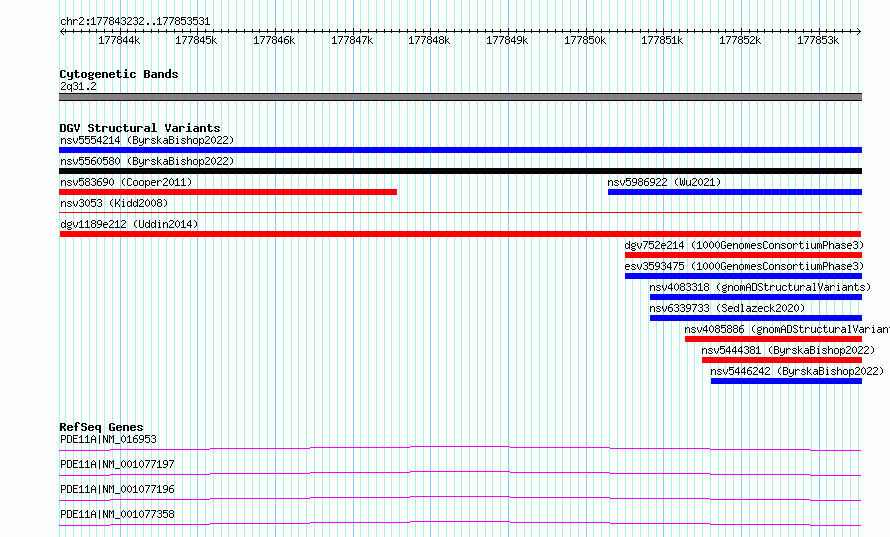
Task: Open the PDE11A|NM_001077196 transcript label
Action: click(x=117, y=489)
